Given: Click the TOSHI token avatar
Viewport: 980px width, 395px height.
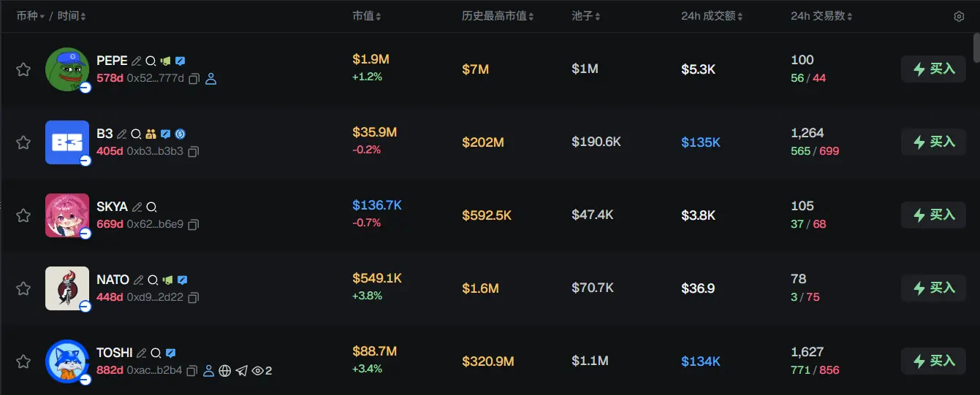Looking at the screenshot, I should [67, 361].
